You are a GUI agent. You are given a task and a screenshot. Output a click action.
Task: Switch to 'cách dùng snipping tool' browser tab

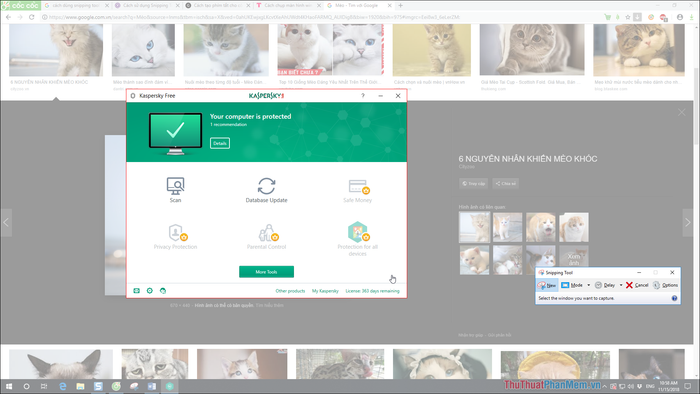pos(75,5)
